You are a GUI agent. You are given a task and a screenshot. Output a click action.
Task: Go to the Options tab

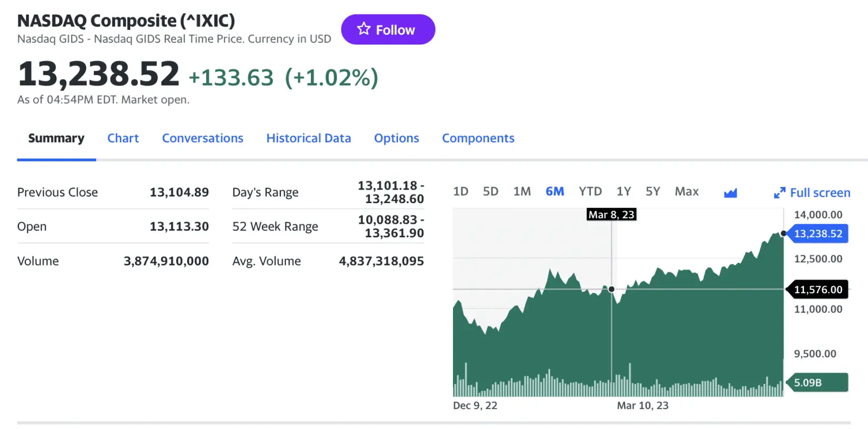(x=396, y=138)
